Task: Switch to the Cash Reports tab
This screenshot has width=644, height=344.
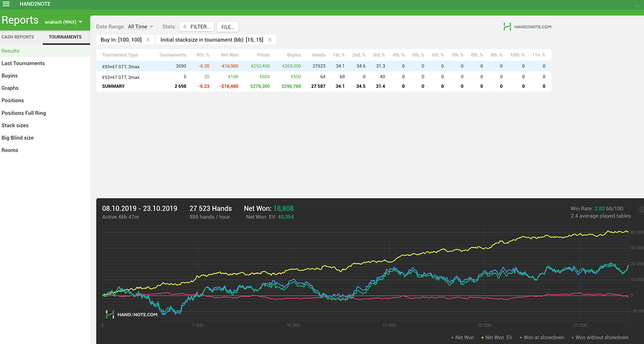Action: click(x=17, y=37)
